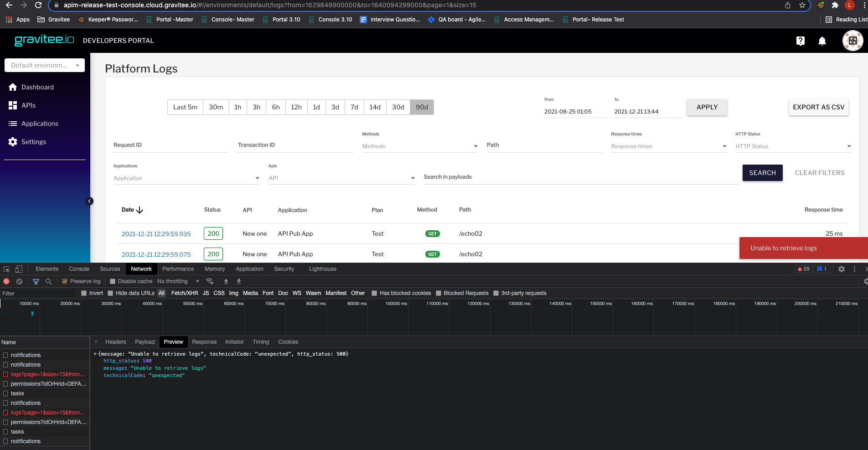The image size is (868, 450).
Task: Open the Application filter dropdown
Action: click(186, 178)
